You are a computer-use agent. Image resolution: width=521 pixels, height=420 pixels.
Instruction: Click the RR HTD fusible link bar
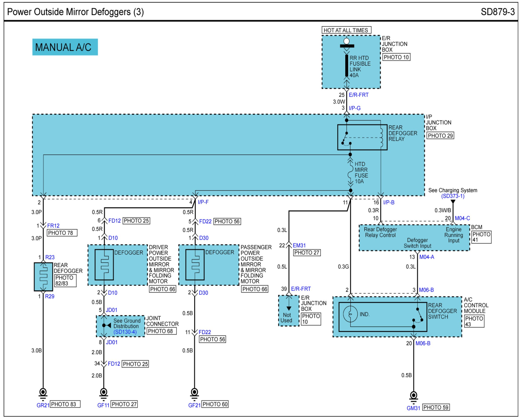(347, 66)
